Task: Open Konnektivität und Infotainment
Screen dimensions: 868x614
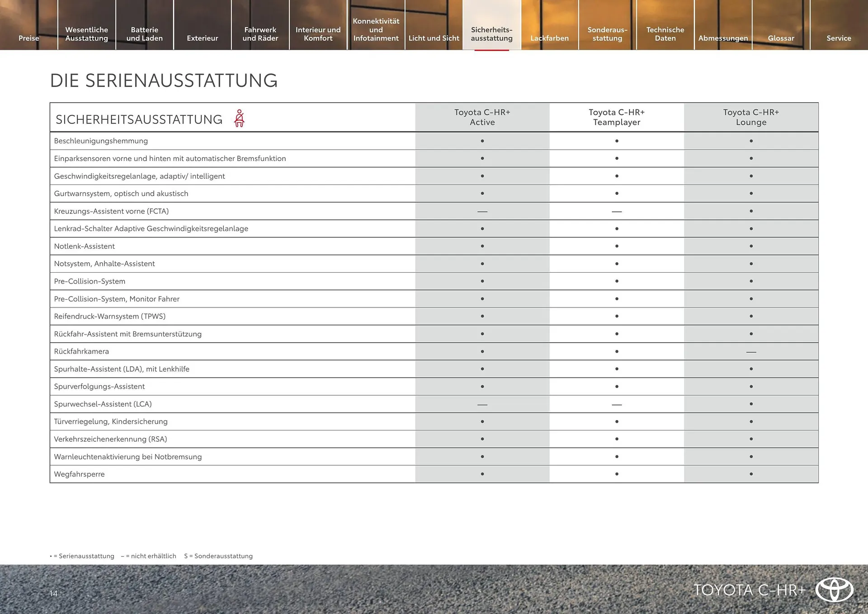Action: (x=376, y=29)
